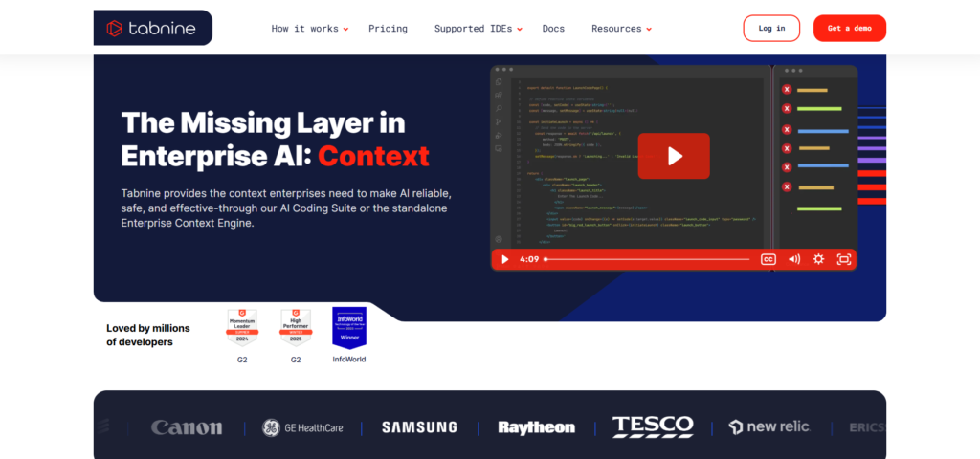Image resolution: width=980 pixels, height=459 pixels.
Task: Enter fullscreen mode on the video
Action: tap(844, 259)
